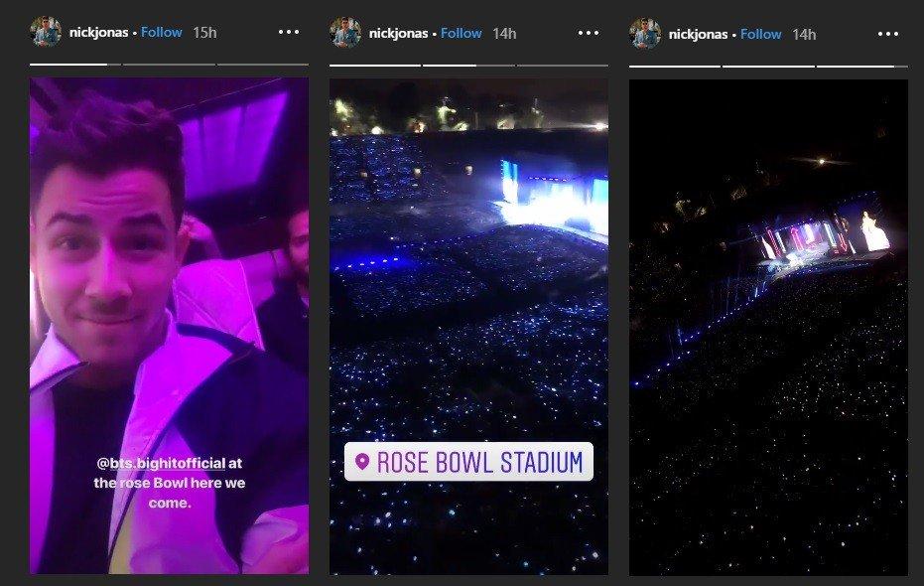
Task: Follow nickjonas from the middle story header
Action: tap(461, 33)
